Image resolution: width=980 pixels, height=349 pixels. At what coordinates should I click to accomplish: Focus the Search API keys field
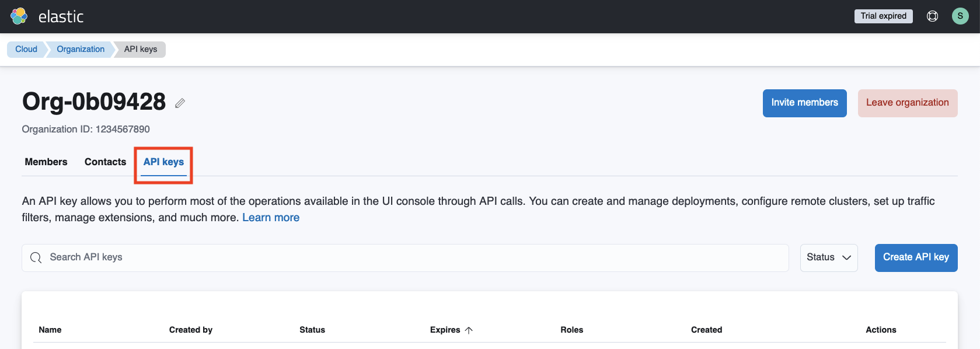pyautogui.click(x=405, y=257)
